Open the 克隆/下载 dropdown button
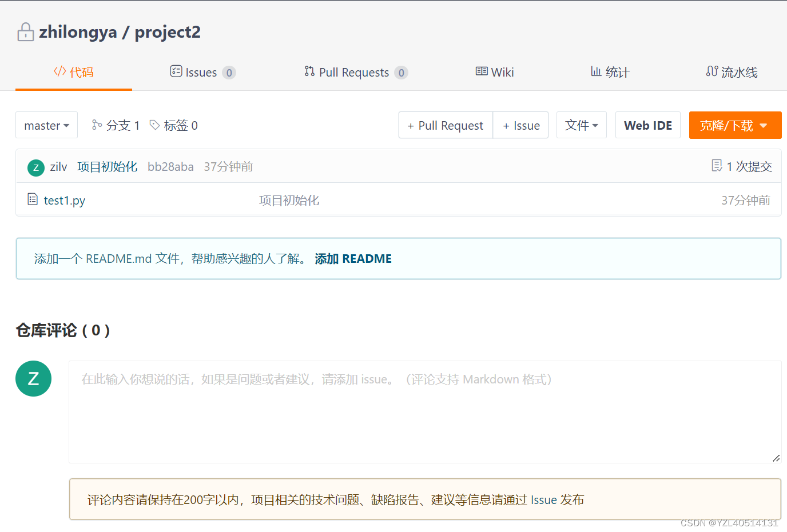The width and height of the screenshot is (787, 532). [735, 125]
